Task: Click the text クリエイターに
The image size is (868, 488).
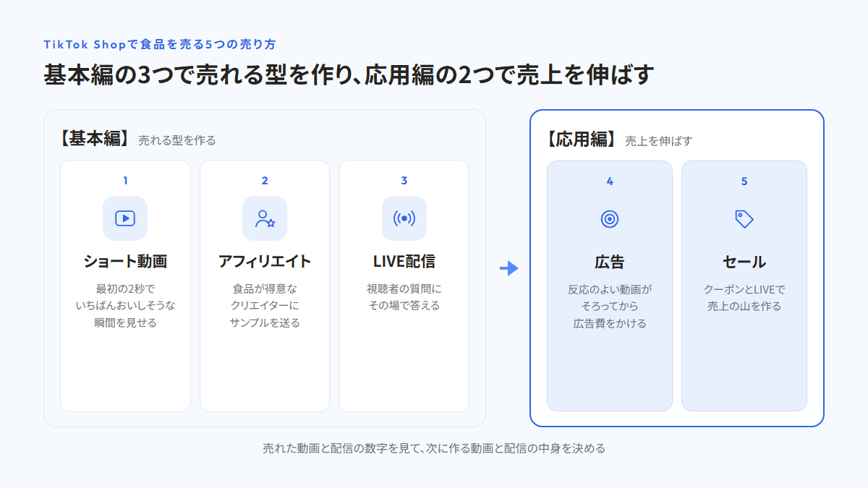Action: pyautogui.click(x=265, y=306)
